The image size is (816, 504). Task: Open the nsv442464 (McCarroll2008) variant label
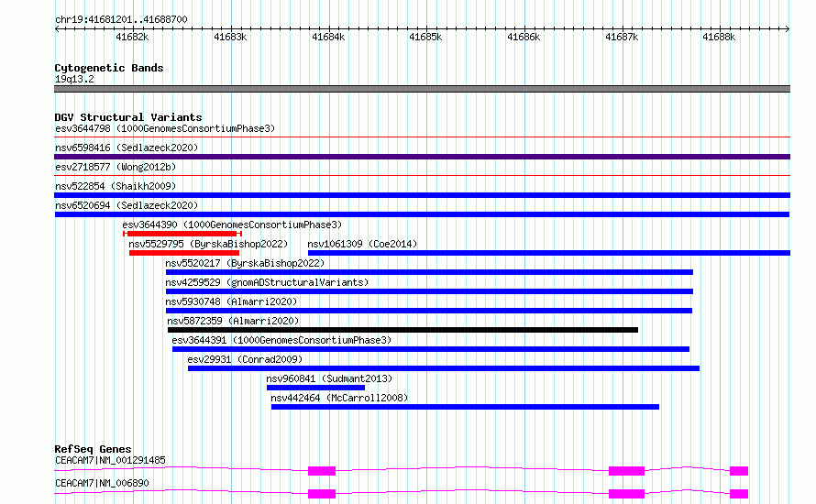(x=339, y=398)
